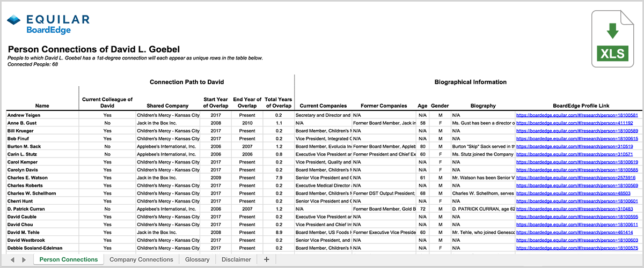This screenshot has height=268, width=644.
Task: Open the Glossary sheet tab
Action: tap(197, 259)
